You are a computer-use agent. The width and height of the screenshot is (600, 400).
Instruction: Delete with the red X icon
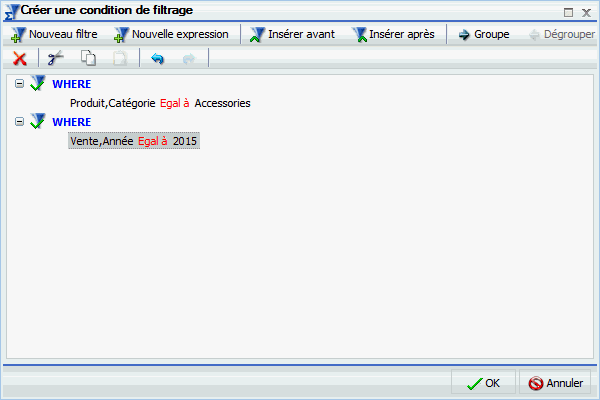click(20, 59)
